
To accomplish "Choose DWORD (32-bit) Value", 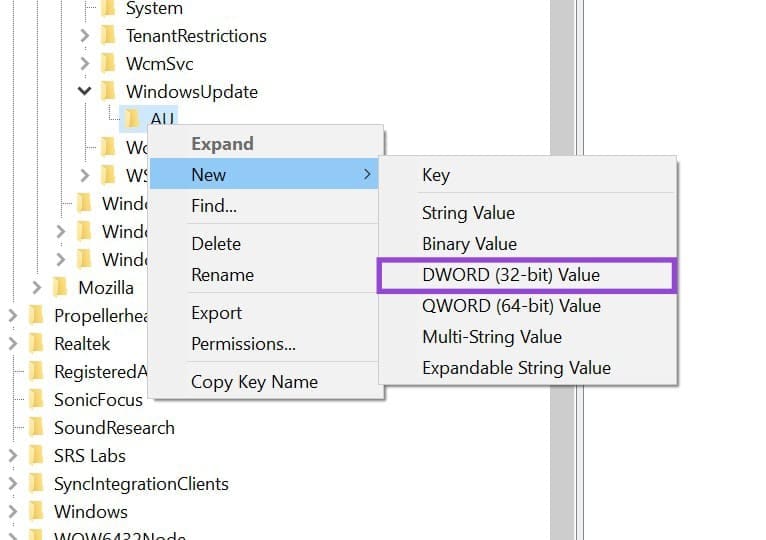I will [511, 275].
